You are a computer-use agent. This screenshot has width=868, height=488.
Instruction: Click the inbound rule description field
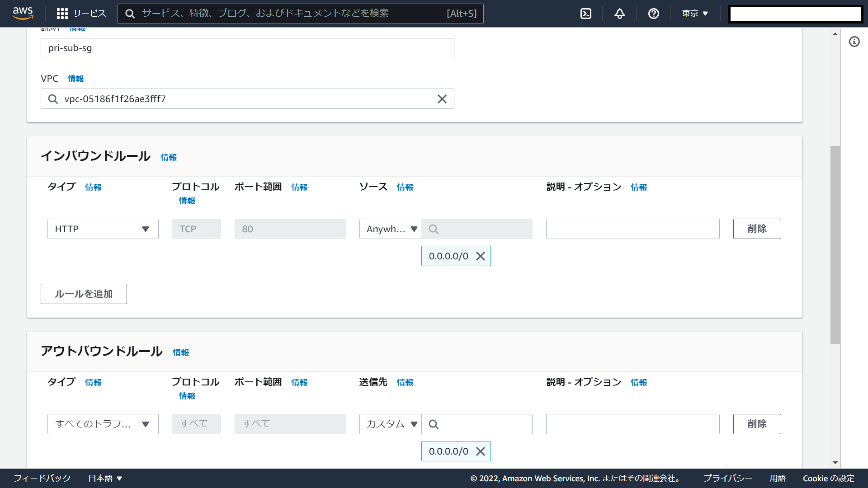pos(632,229)
